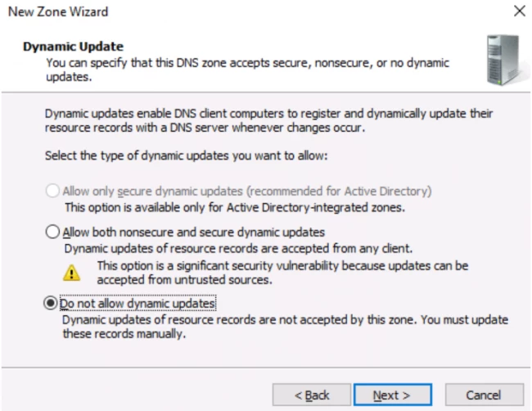Click 'Allow both nonsecure and secure dynamic updates' label
532x411 pixels.
click(x=194, y=233)
